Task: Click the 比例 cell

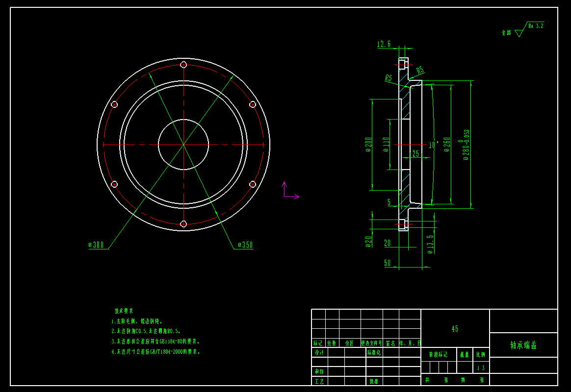Action: point(481,355)
